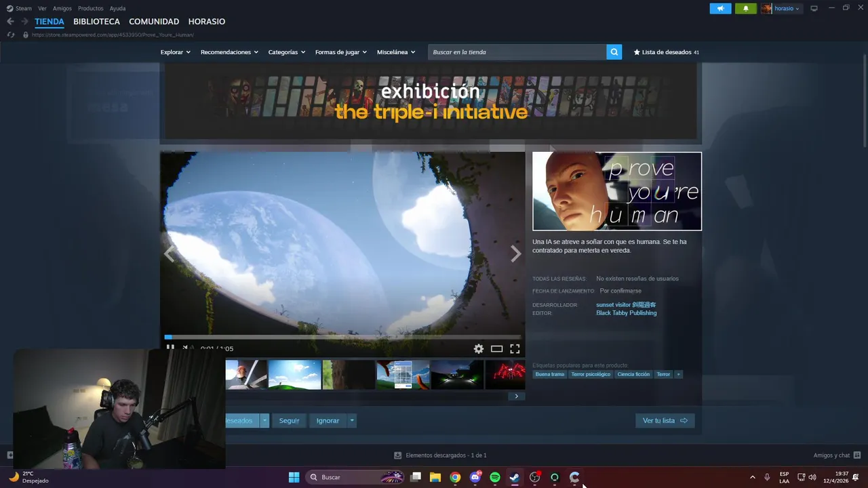Open the horasio account dropdown

[781, 9]
